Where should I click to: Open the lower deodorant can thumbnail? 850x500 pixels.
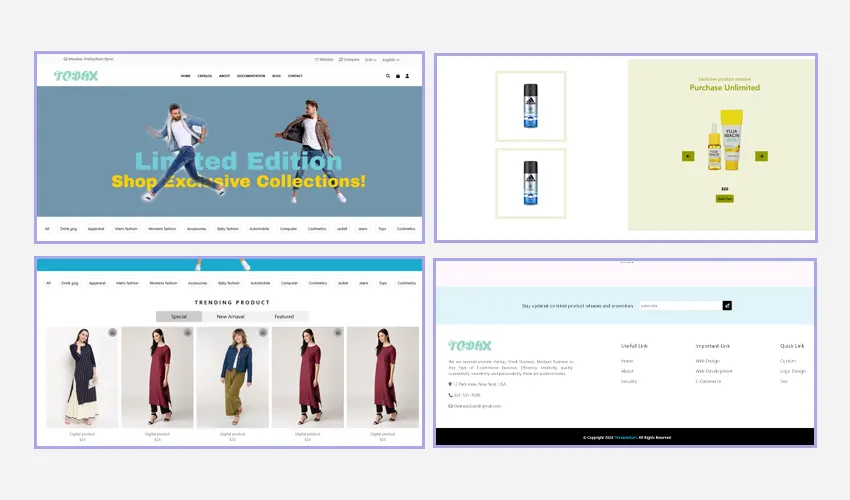tap(531, 183)
